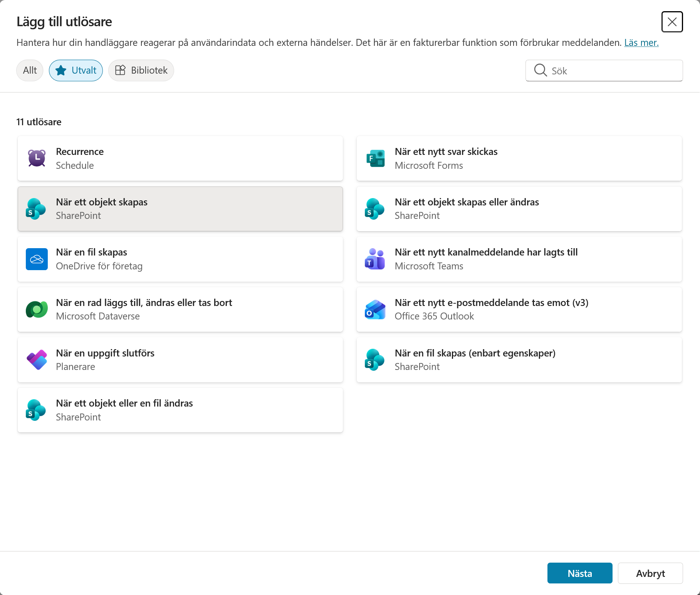Click the Nästa button
The width and height of the screenshot is (700, 595).
pos(580,573)
